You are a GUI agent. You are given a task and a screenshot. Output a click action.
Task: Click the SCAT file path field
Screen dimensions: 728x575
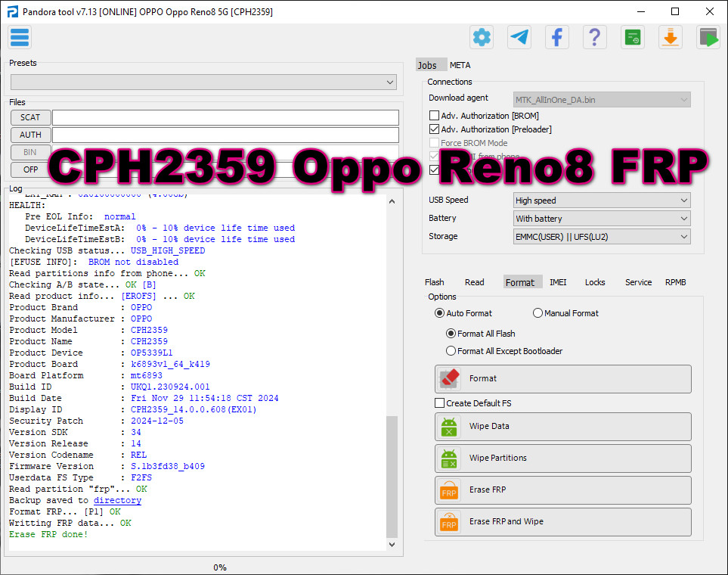coord(225,117)
